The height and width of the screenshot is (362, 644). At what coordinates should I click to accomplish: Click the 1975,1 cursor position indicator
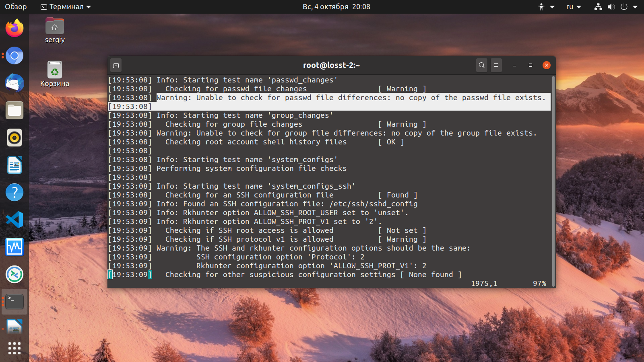click(x=484, y=284)
